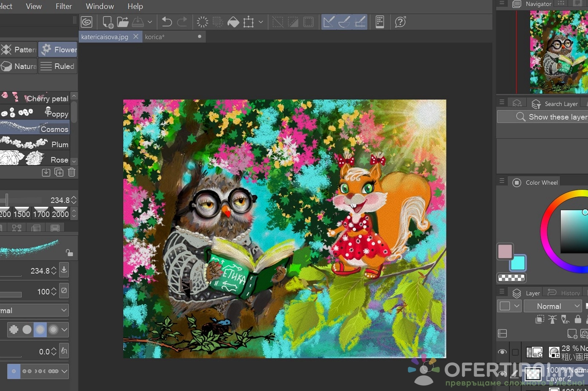588x391 pixels.
Task: Select the 1700 brush size preset
Action: coord(41,213)
